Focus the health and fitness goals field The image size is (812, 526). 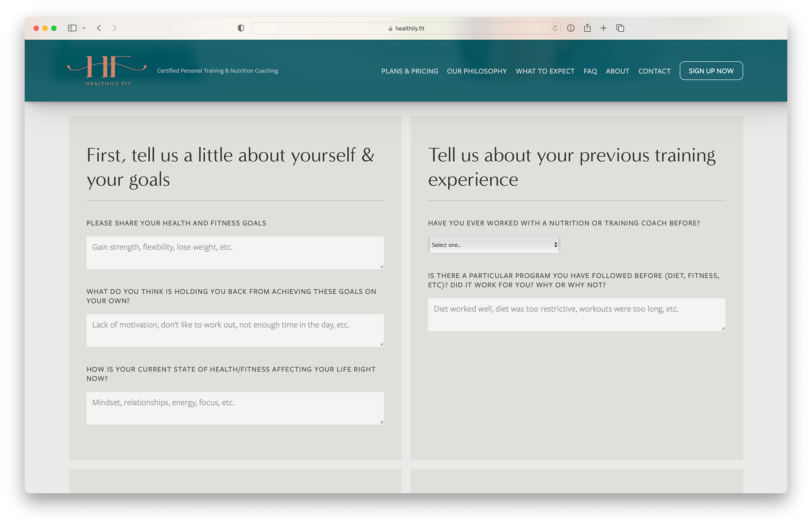pyautogui.click(x=235, y=253)
